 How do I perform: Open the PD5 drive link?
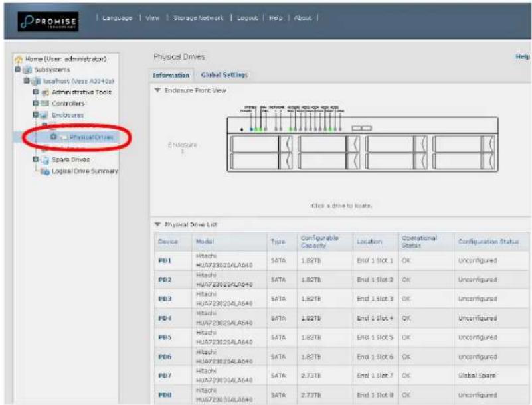coord(165,337)
